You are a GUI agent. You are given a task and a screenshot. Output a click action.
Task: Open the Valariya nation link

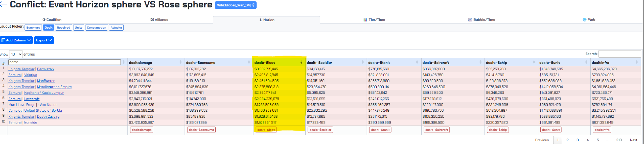31,75
